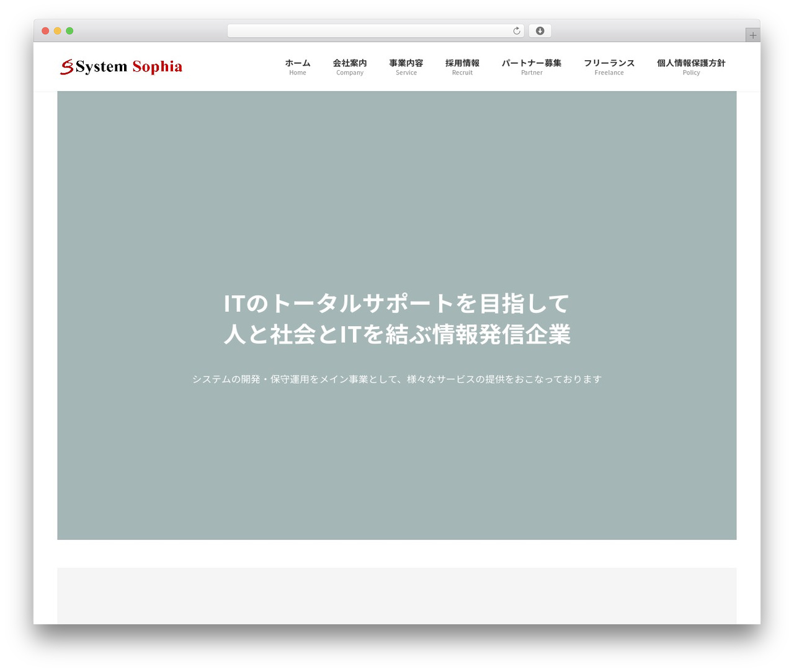Click the download arrow button
This screenshot has width=794, height=672.
[x=540, y=31]
